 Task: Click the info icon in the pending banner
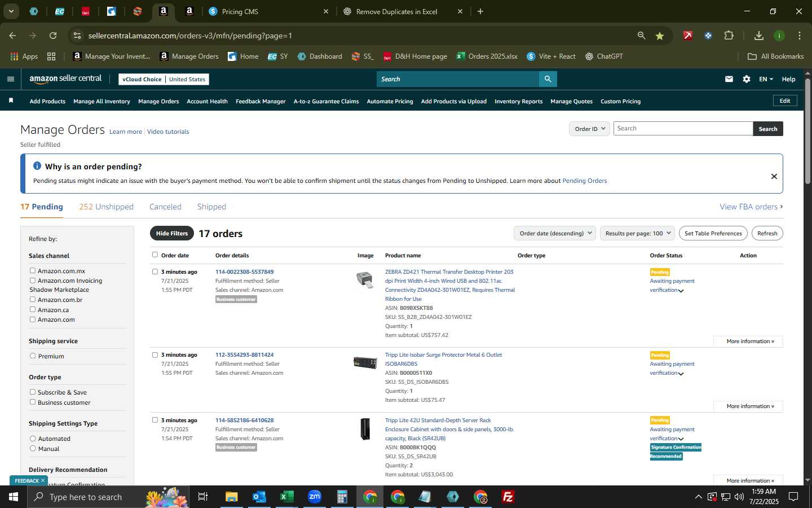pyautogui.click(x=37, y=166)
